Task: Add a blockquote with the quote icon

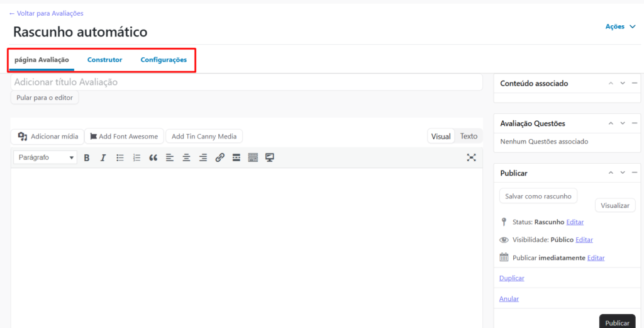Action: 153,157
